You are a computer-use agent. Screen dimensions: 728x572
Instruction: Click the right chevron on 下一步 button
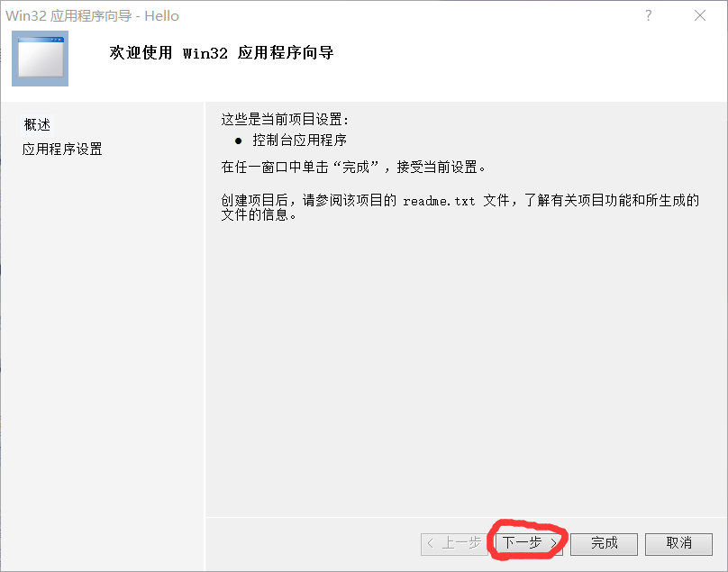coord(553,543)
